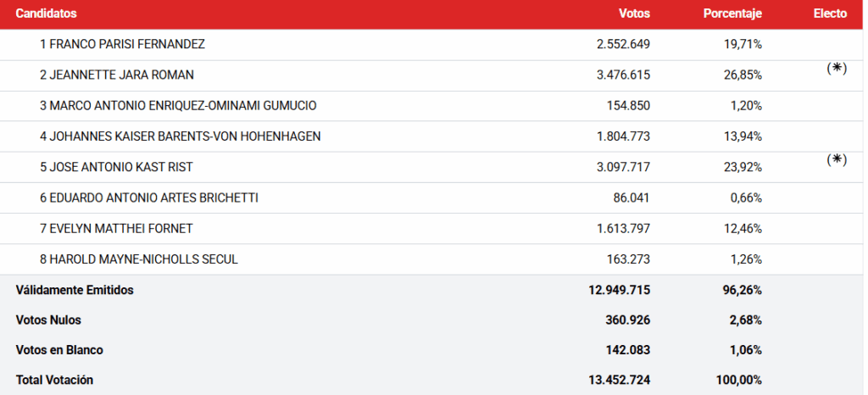The image size is (868, 395).
Task: Select the Votos column header
Action: click(634, 14)
